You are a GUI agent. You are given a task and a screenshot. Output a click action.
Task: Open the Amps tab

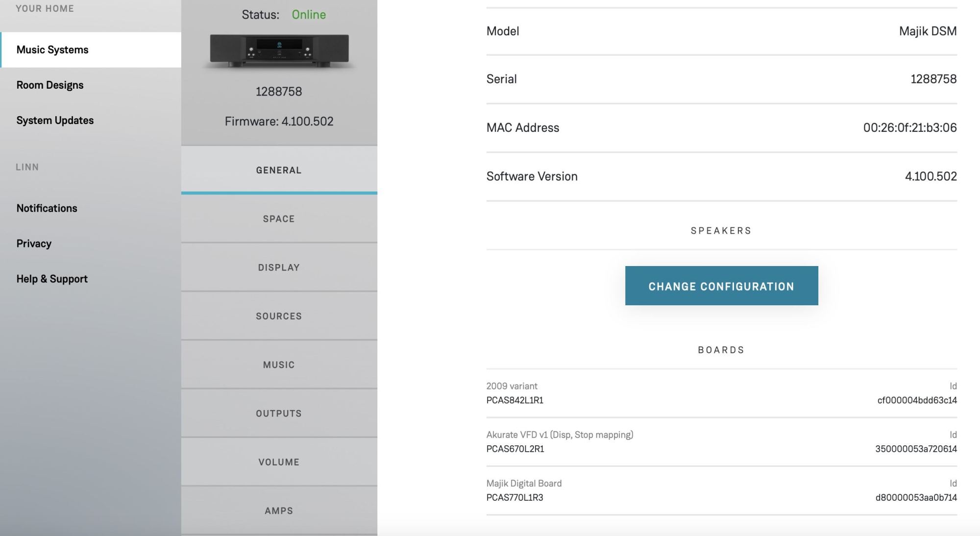279,511
